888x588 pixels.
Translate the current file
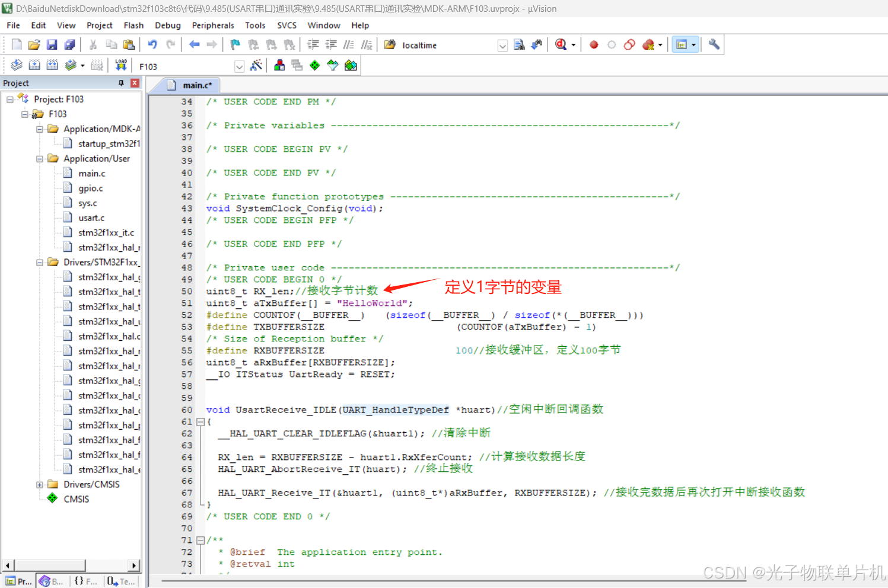(17, 66)
